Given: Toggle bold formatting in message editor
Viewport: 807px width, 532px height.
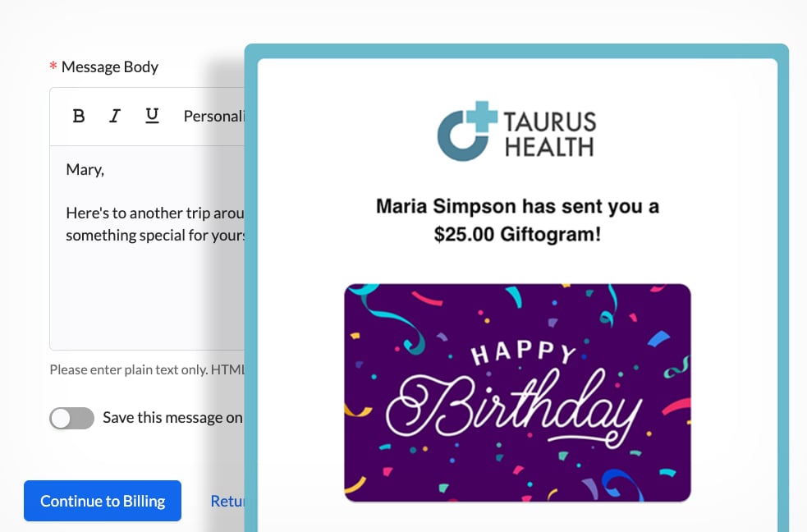Looking at the screenshot, I should tap(79, 117).
